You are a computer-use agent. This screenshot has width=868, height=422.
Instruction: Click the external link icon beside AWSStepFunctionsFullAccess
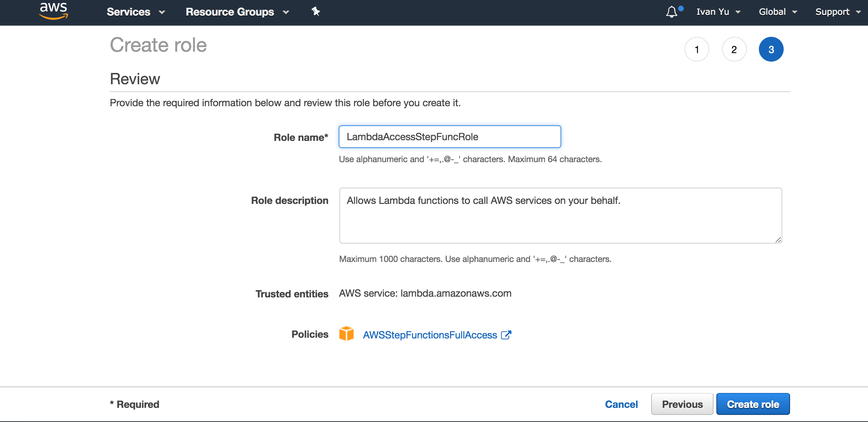tap(506, 335)
